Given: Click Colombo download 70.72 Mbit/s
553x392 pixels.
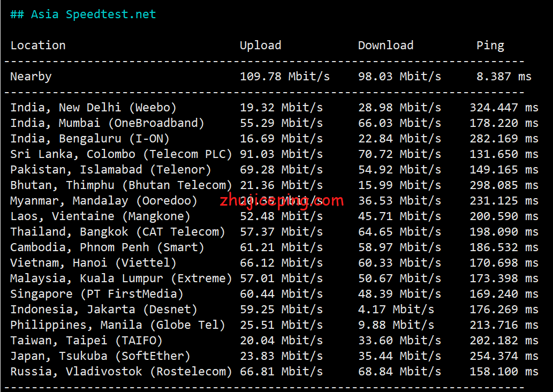Looking at the screenshot, I should (x=399, y=154).
